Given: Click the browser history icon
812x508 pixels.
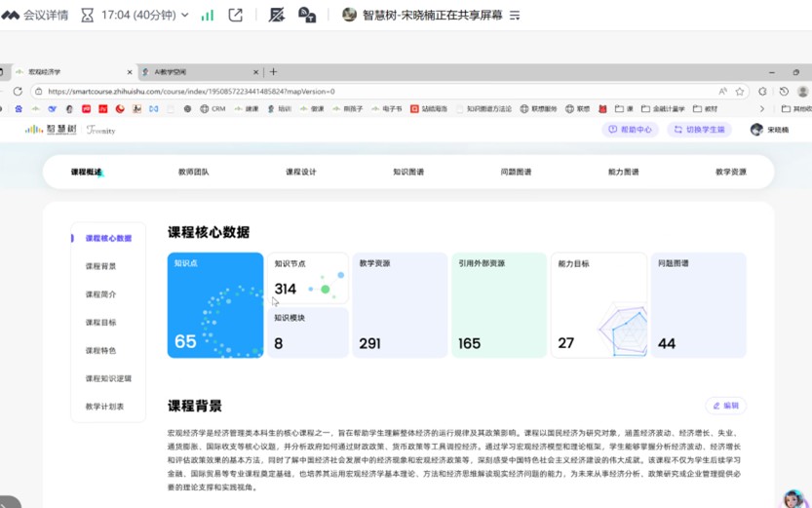Looking at the screenshot, I should (x=784, y=92).
